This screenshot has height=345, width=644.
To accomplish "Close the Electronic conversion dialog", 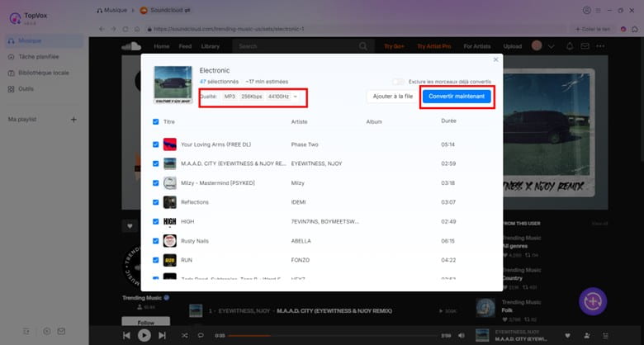I will (x=495, y=59).
